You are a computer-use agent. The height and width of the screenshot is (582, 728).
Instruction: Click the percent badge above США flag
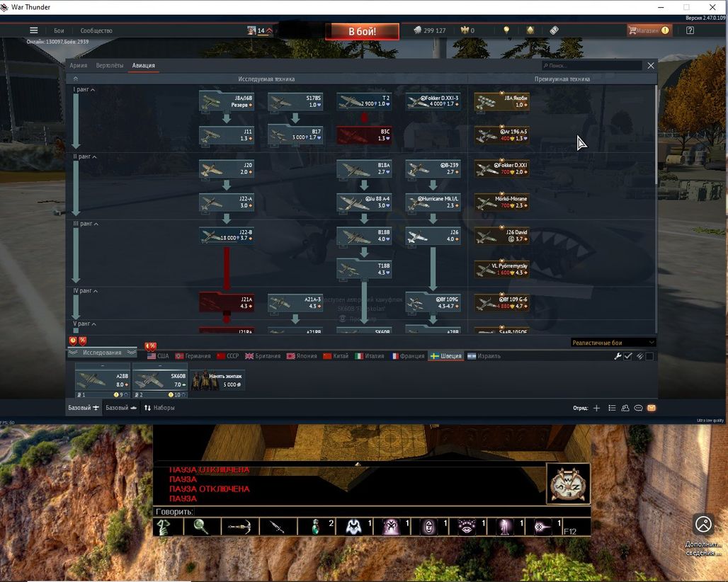152,346
